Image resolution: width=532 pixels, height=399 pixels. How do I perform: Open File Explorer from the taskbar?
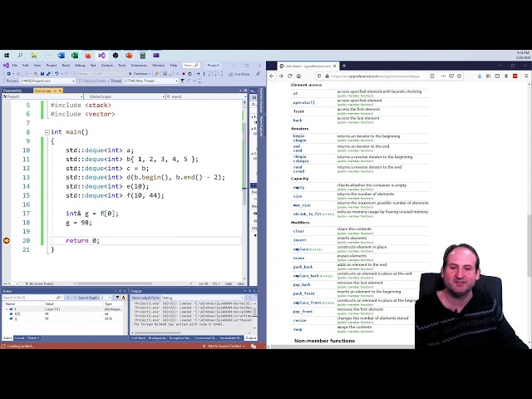33,56
